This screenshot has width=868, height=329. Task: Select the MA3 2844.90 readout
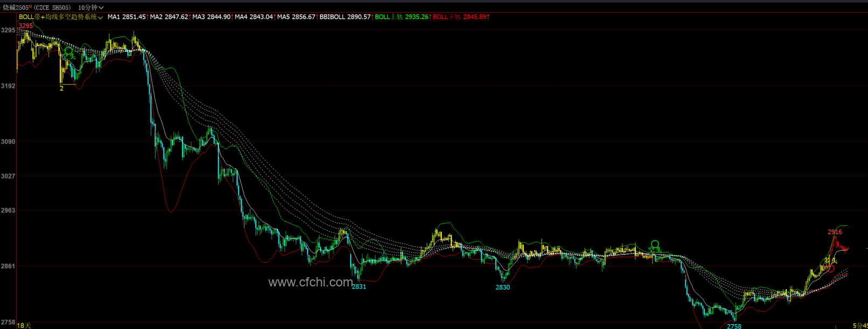coord(211,17)
